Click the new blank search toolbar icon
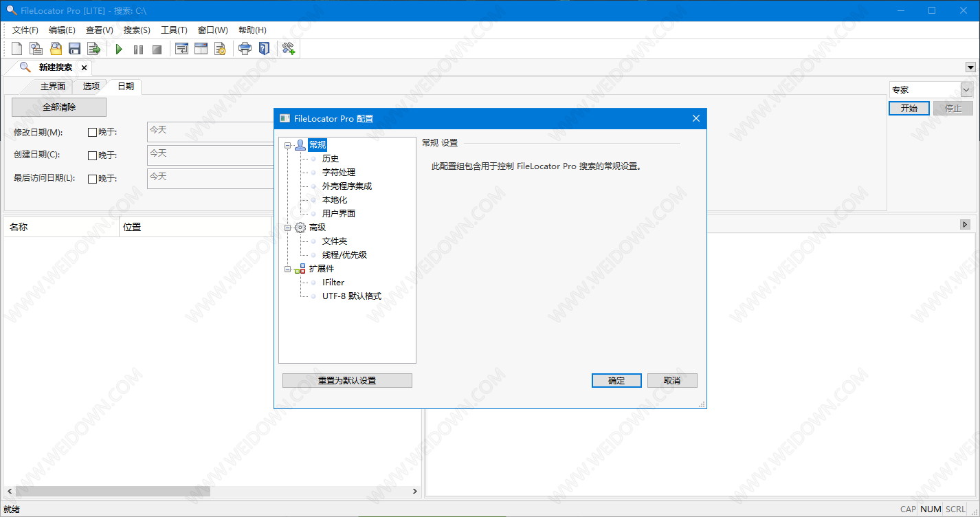 coord(17,49)
